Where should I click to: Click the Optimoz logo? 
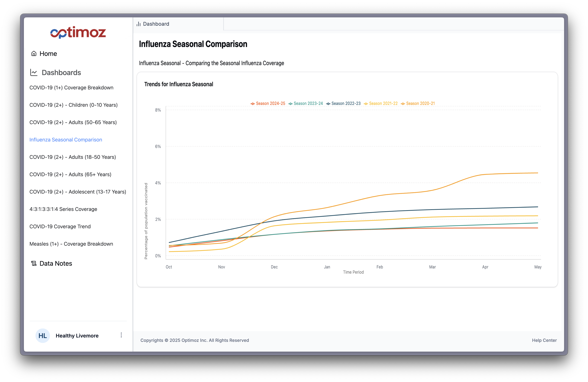pos(78,32)
